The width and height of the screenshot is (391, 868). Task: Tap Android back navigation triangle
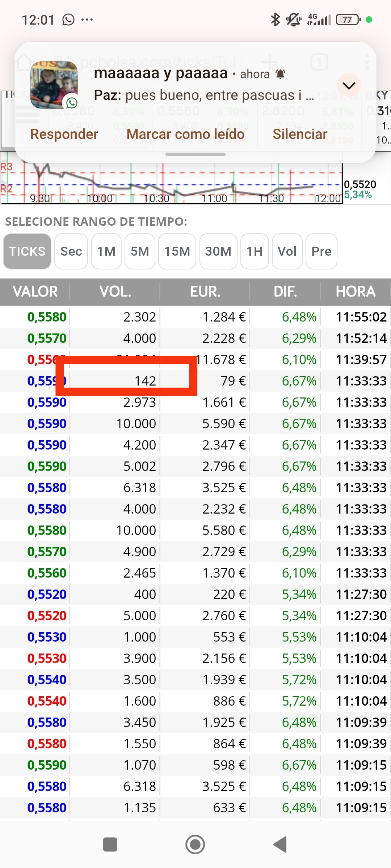pyautogui.click(x=280, y=844)
